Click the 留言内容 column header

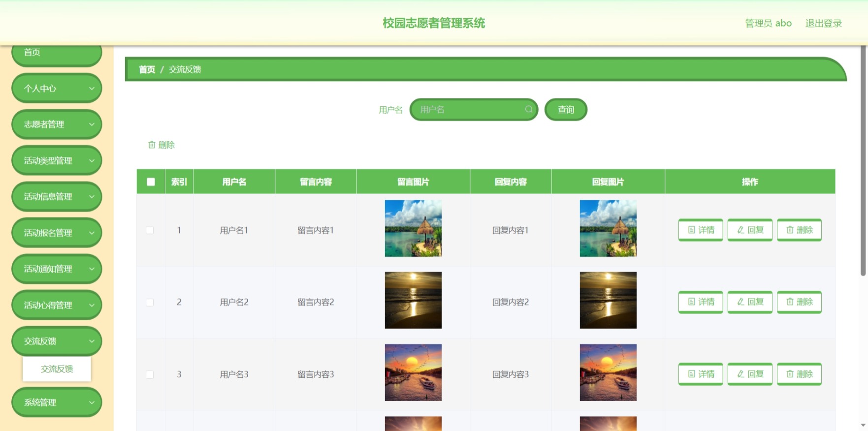[316, 182]
